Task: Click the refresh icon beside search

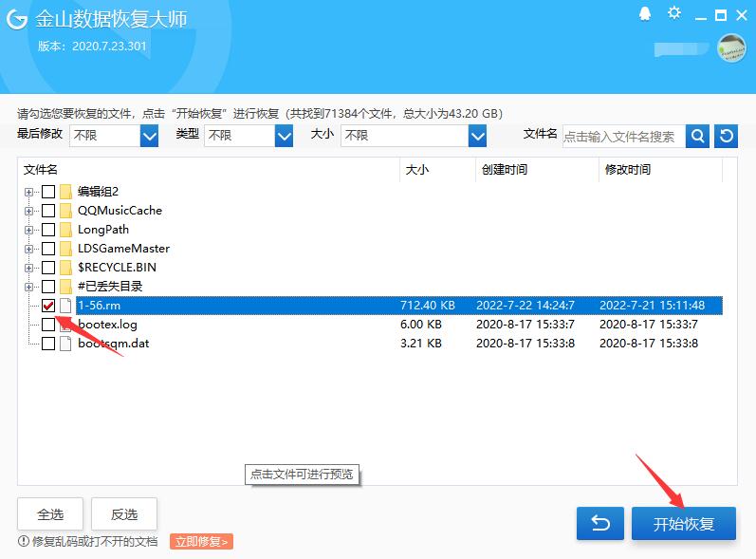Action: (x=726, y=136)
